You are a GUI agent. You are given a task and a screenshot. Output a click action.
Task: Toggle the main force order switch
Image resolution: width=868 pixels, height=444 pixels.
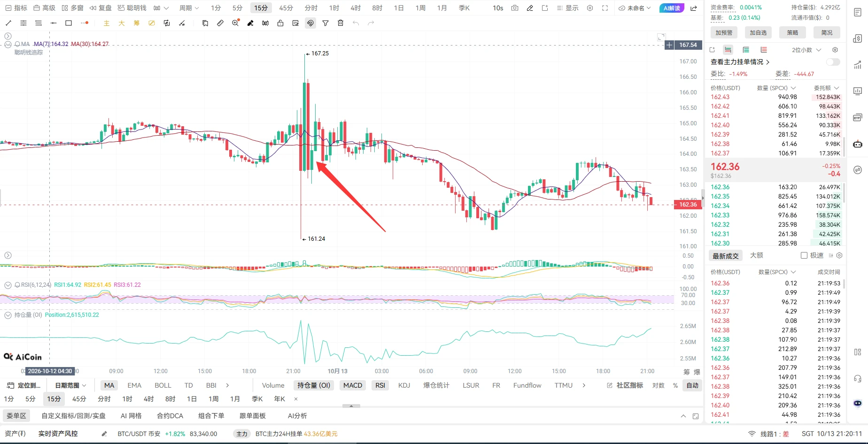833,62
